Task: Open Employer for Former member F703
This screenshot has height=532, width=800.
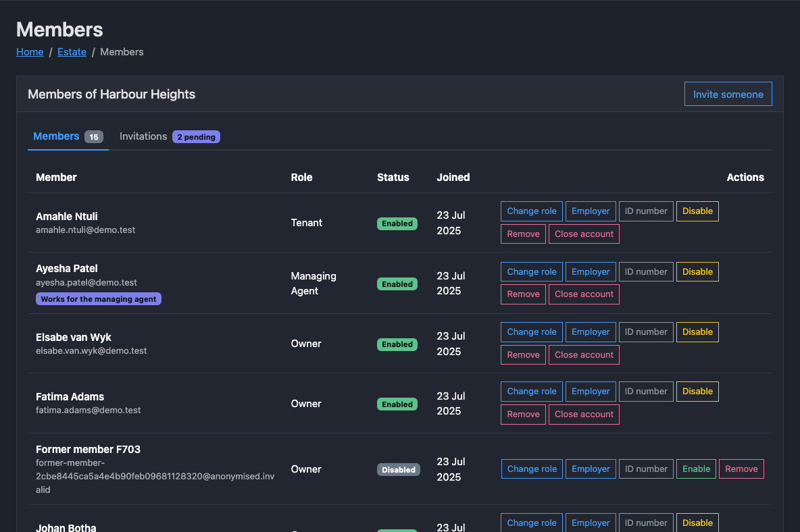Action: click(591, 469)
